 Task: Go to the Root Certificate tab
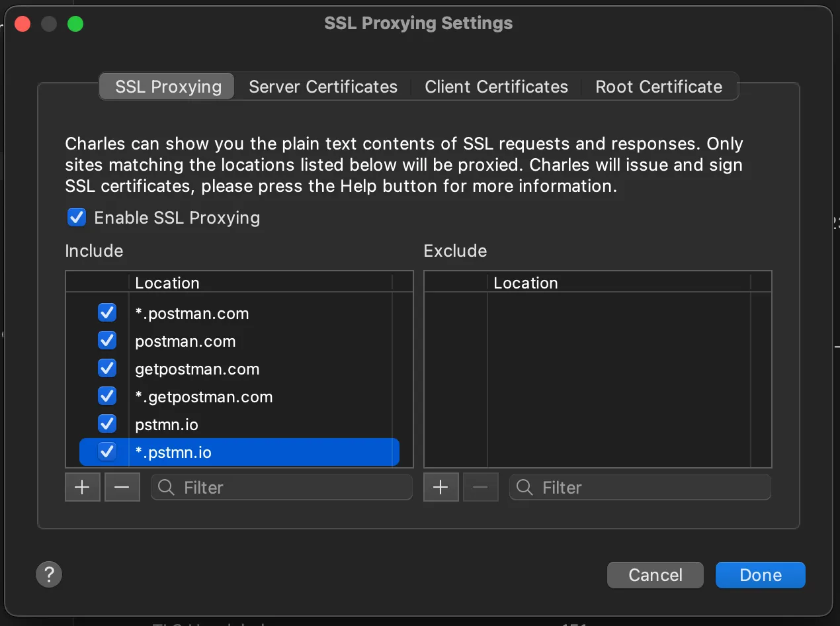(x=658, y=87)
